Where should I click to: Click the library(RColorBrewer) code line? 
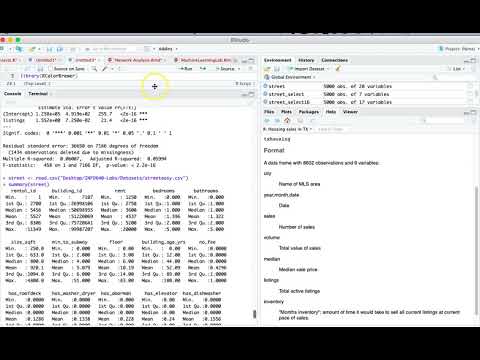(49, 76)
